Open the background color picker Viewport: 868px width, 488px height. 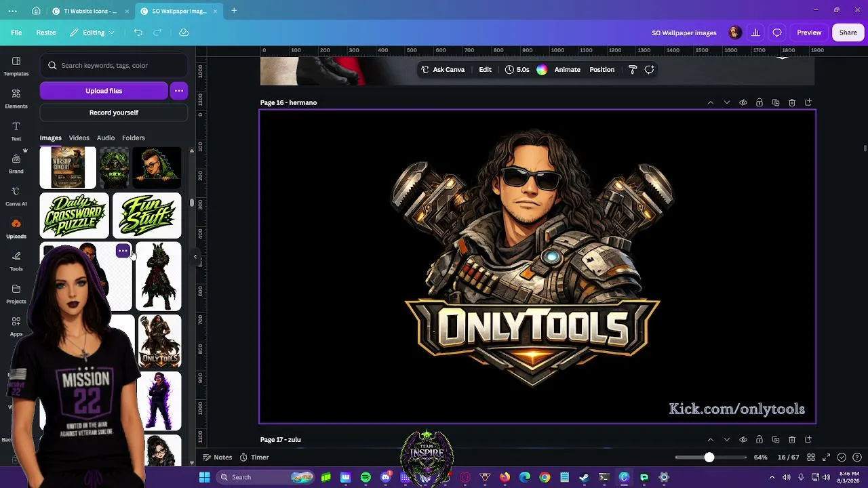click(542, 69)
